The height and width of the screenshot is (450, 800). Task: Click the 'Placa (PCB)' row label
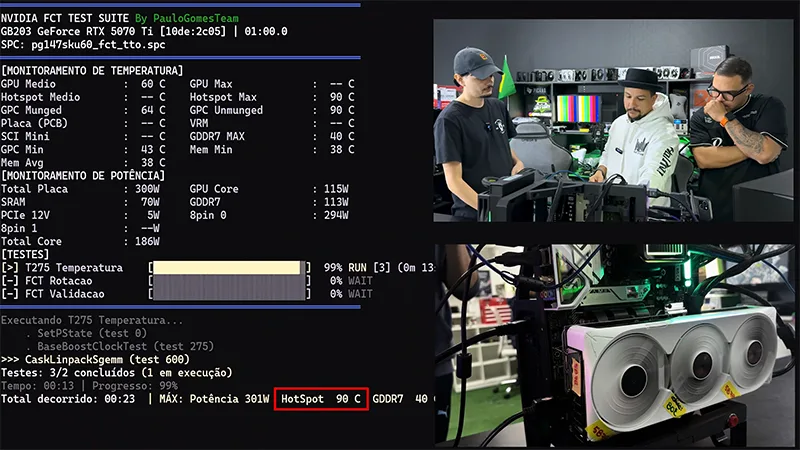coord(34,123)
